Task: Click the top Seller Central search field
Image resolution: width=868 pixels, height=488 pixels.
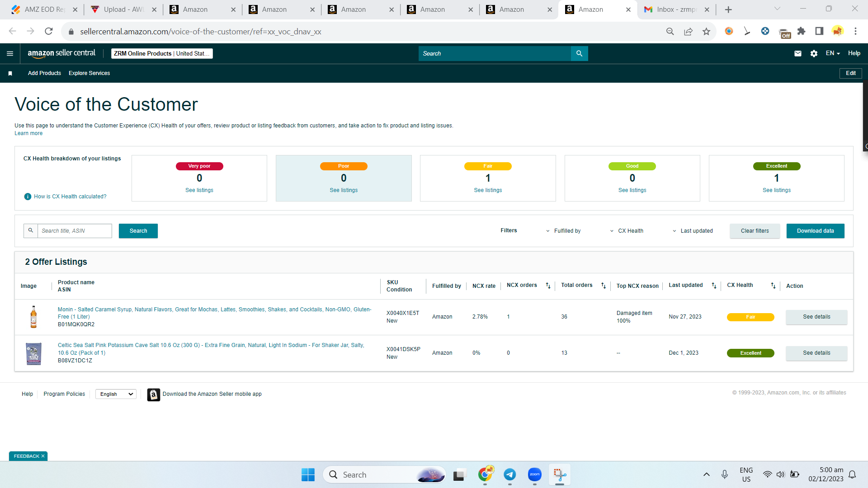Action: coord(495,53)
